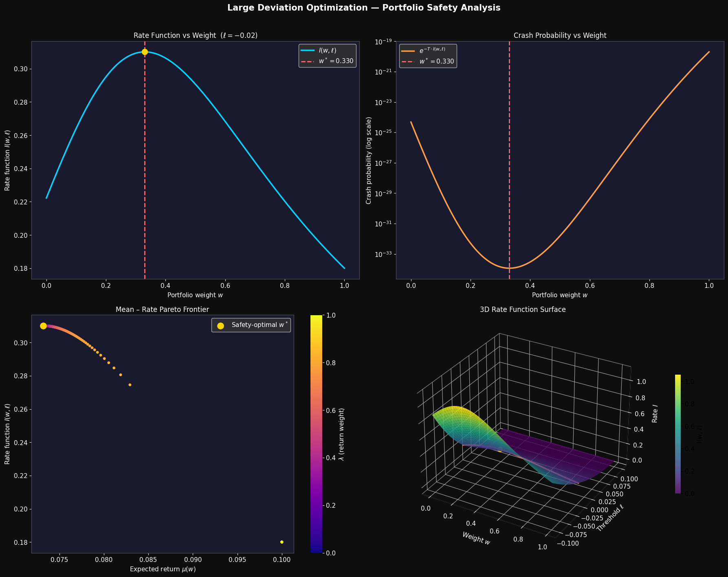Click the main title Large Deviation Optimization
The height and width of the screenshot is (577, 728).
point(364,8)
